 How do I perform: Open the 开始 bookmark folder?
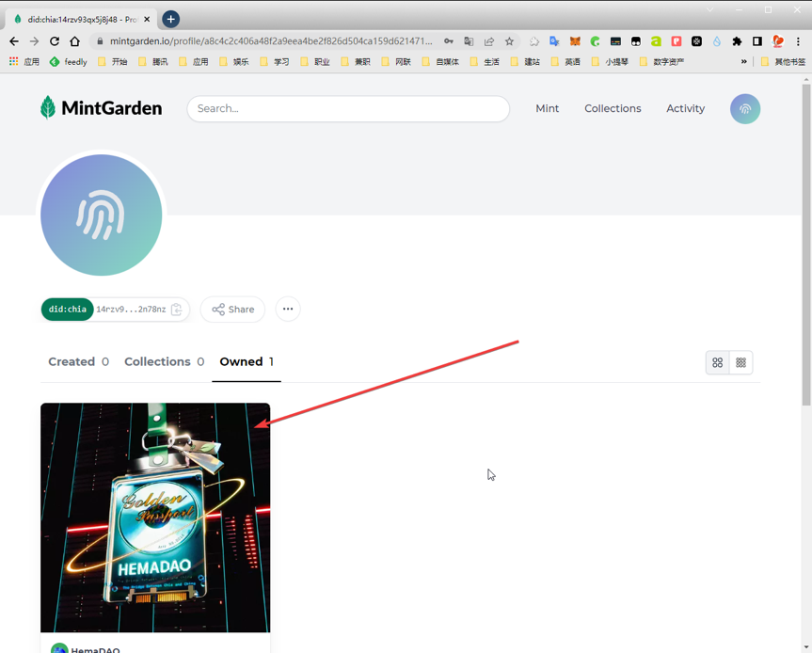click(x=112, y=61)
